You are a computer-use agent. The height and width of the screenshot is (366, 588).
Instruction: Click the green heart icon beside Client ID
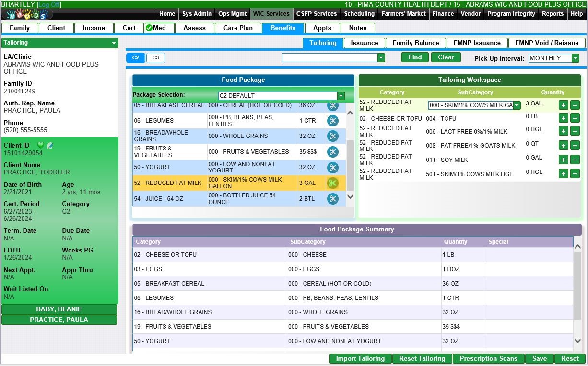41,145
